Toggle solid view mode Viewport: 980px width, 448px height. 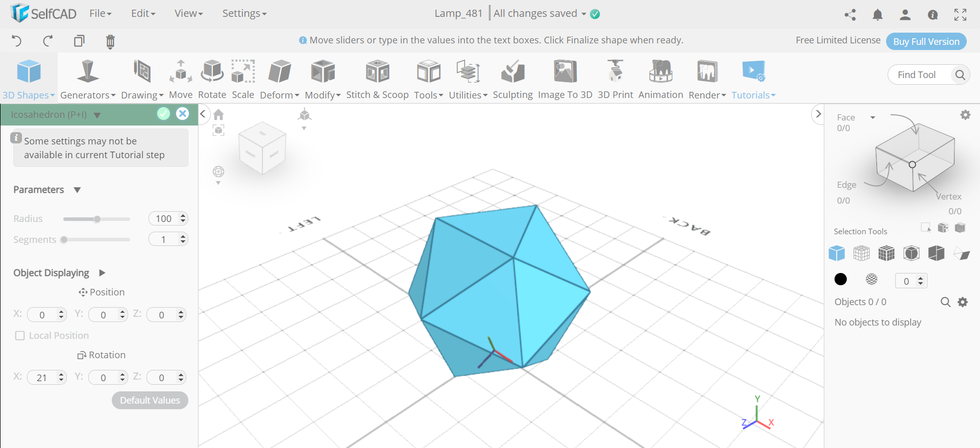(837, 253)
